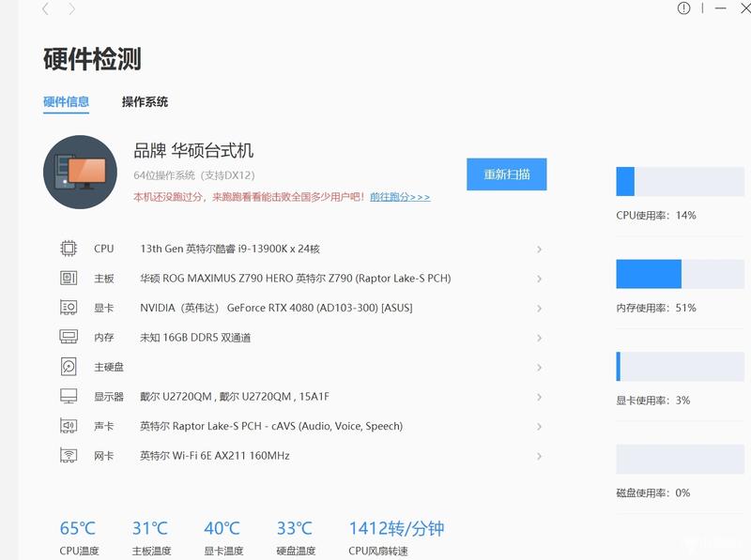Click the CPU使用率 14% usage bar
Image resolution: width=751 pixels, height=560 pixels.
tap(680, 181)
